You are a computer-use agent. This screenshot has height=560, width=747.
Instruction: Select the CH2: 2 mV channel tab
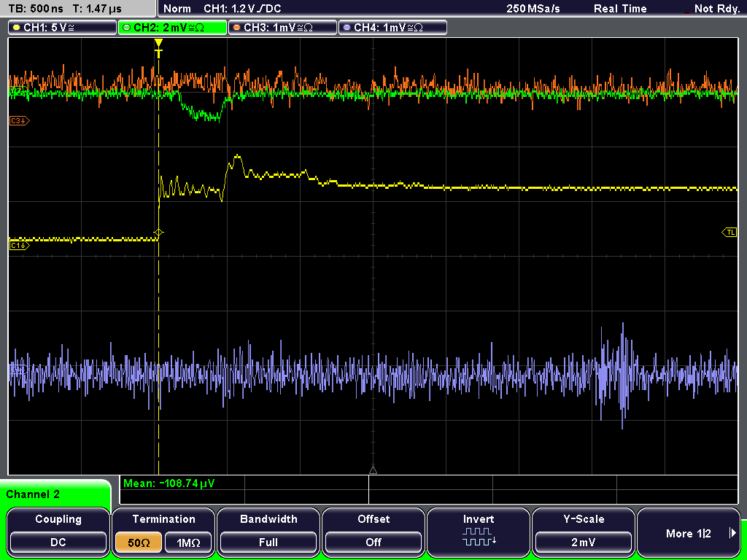172,28
